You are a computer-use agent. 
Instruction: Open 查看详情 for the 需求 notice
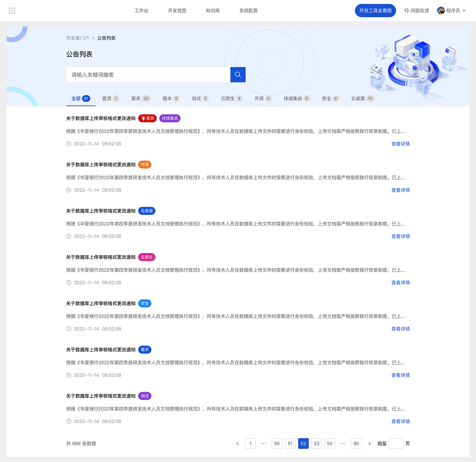coord(401,375)
